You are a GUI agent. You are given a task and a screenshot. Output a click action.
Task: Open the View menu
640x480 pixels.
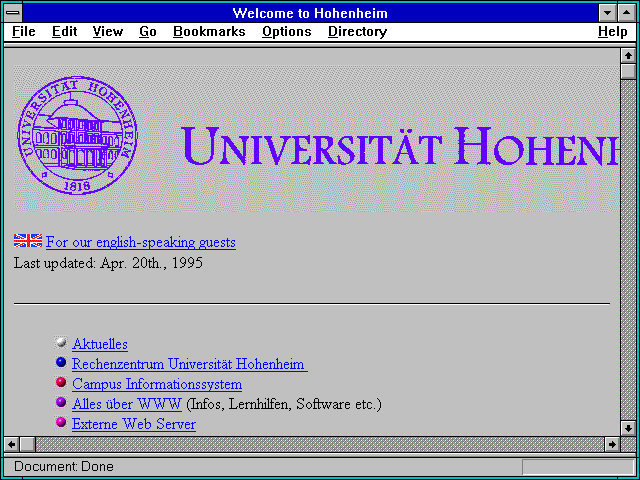pos(107,32)
